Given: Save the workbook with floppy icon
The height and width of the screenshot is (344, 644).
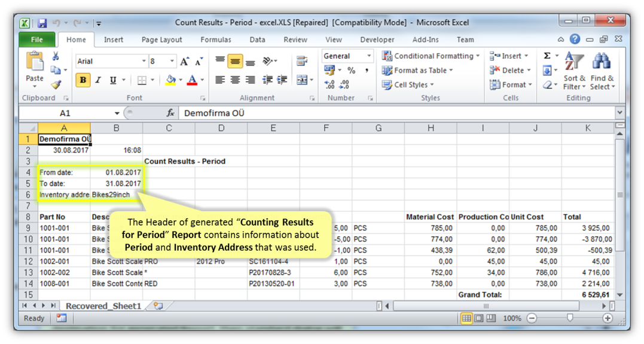Looking at the screenshot, I should click(x=42, y=23).
